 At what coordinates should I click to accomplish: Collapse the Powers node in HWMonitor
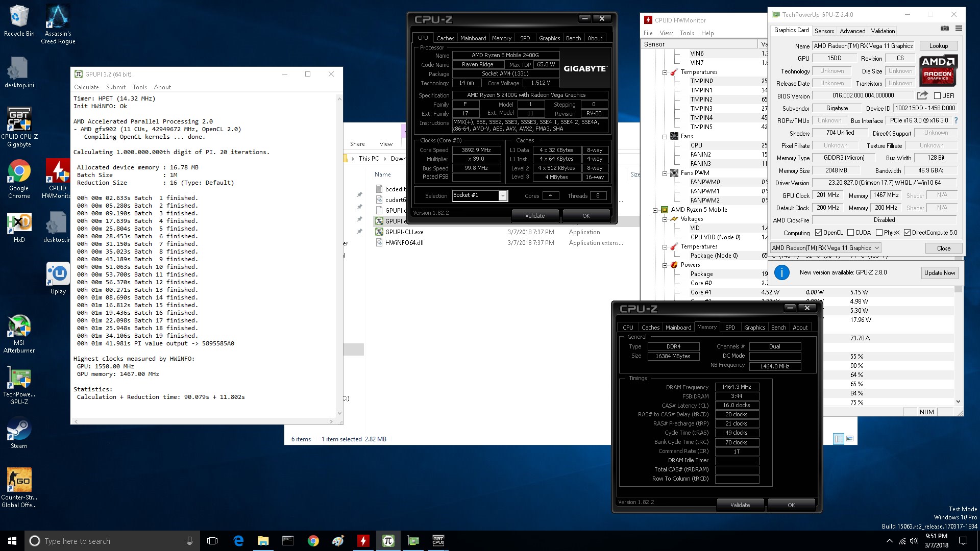point(665,265)
